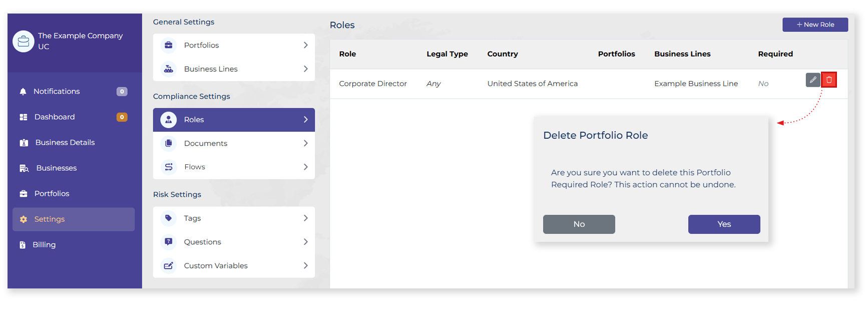Click the Questions icon in Risk Settings
The height and width of the screenshot is (309, 868).
(x=169, y=242)
